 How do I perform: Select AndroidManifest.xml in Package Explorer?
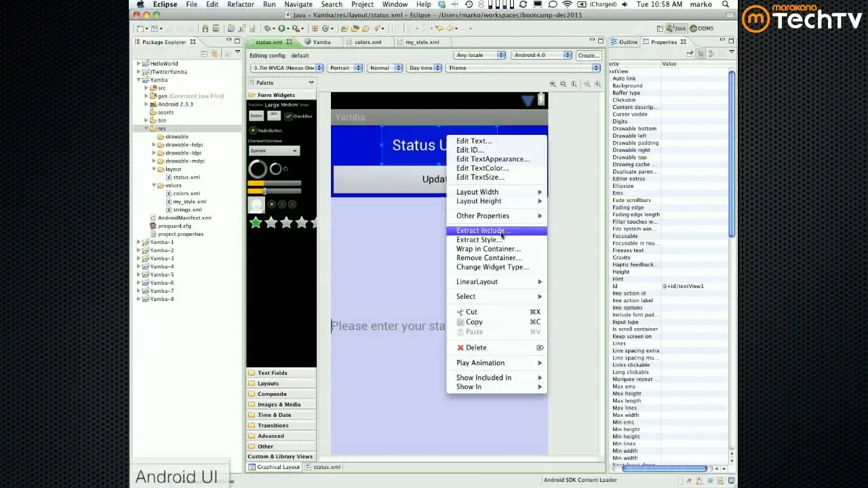[x=184, y=218]
